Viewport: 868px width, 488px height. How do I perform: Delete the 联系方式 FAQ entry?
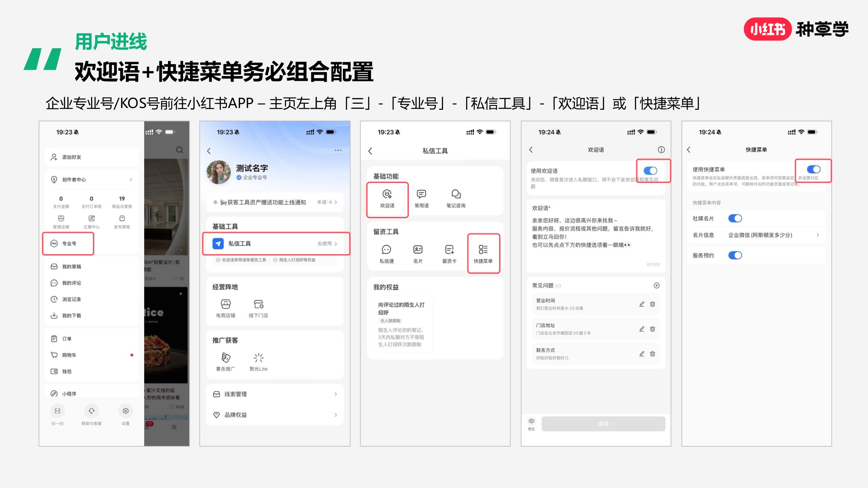pyautogui.click(x=652, y=354)
